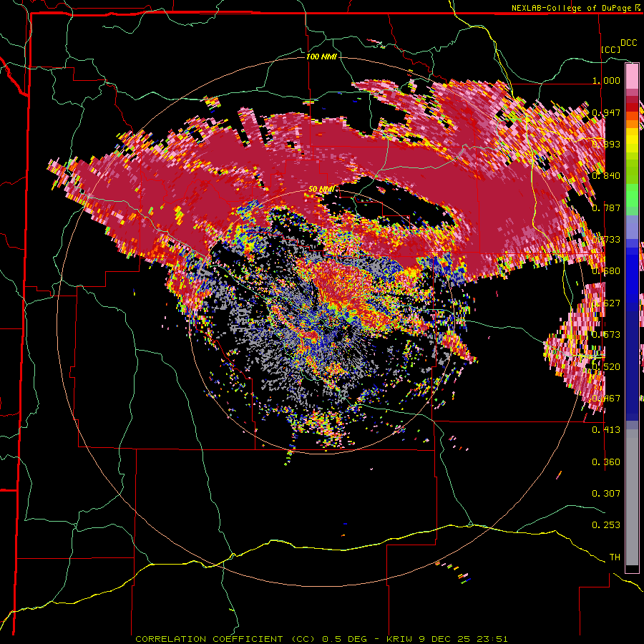Click the 0.307 scale value
The image size is (644, 644).
pyautogui.click(x=606, y=493)
